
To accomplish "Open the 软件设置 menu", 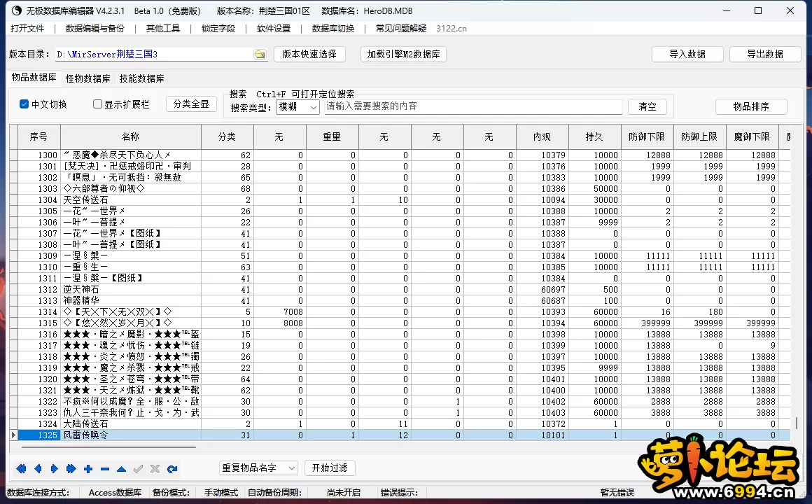I will click(274, 29).
